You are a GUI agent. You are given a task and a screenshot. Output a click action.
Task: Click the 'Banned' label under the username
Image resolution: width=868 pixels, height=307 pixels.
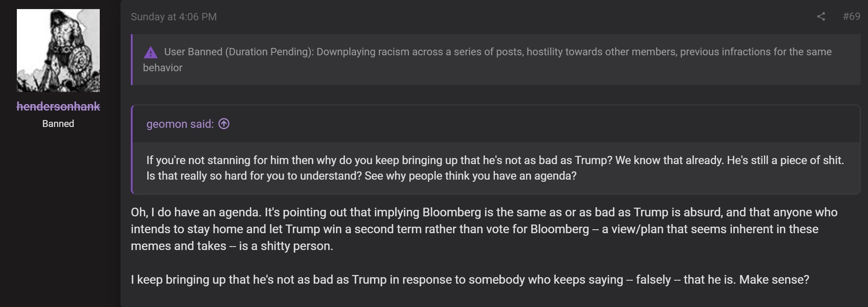pyautogui.click(x=58, y=123)
